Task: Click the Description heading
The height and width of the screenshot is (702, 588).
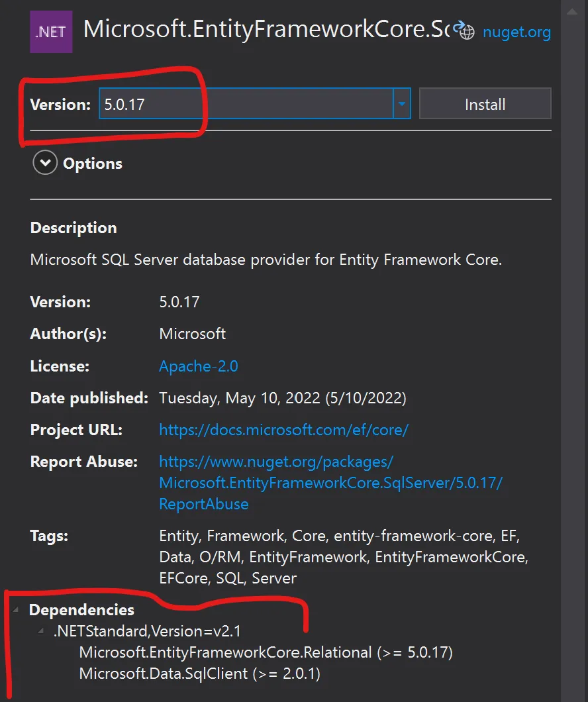Action: pyautogui.click(x=73, y=228)
